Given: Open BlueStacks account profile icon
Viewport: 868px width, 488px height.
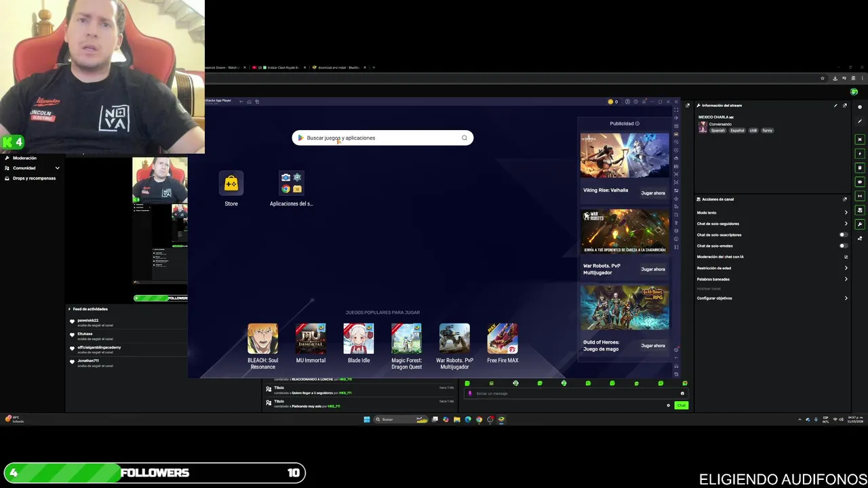Looking at the screenshot, I should 627,102.
